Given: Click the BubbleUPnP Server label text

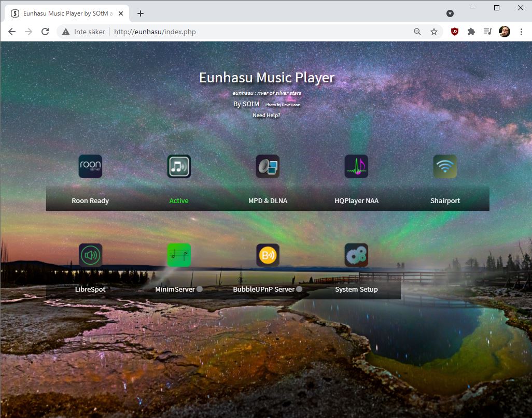Looking at the screenshot, I should click(x=263, y=289).
